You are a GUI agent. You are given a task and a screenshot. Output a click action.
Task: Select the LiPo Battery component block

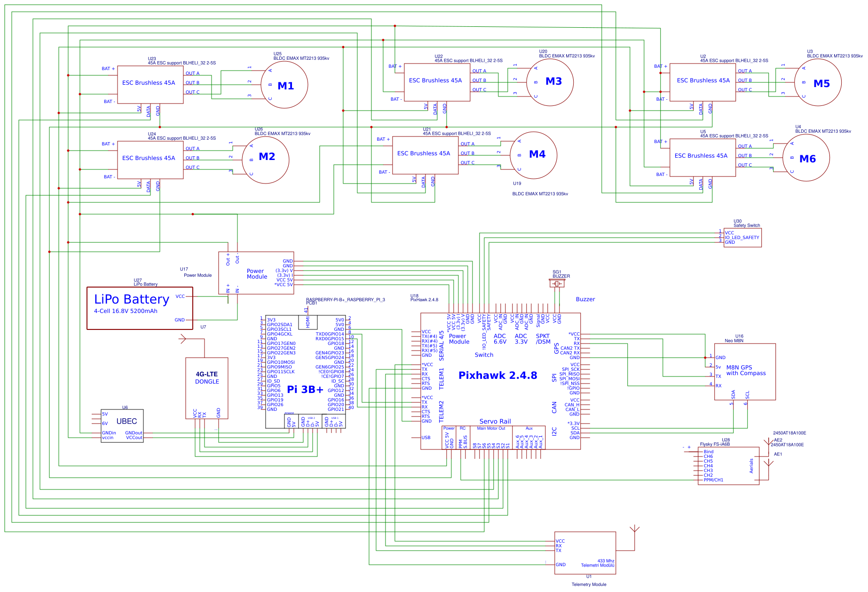[x=140, y=308]
